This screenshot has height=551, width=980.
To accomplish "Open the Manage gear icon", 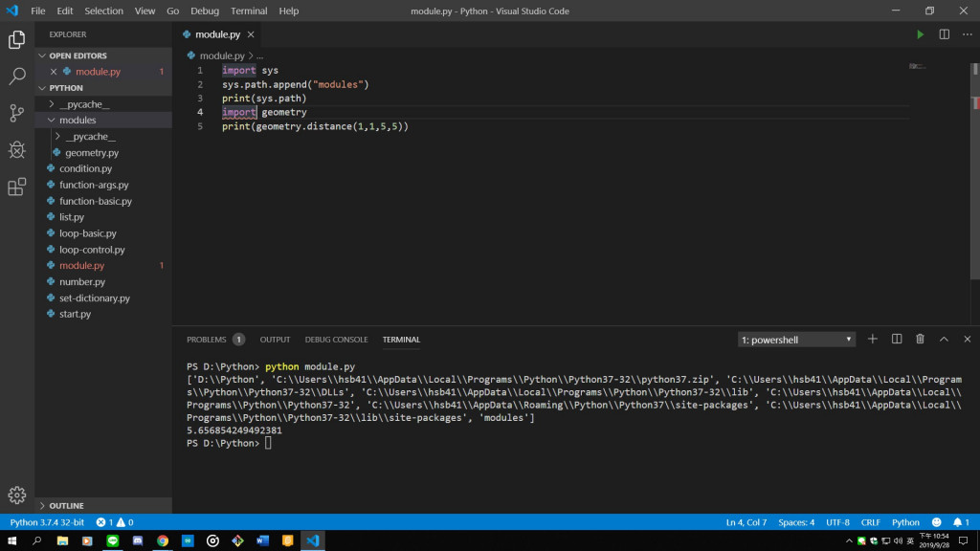I will pos(17,495).
